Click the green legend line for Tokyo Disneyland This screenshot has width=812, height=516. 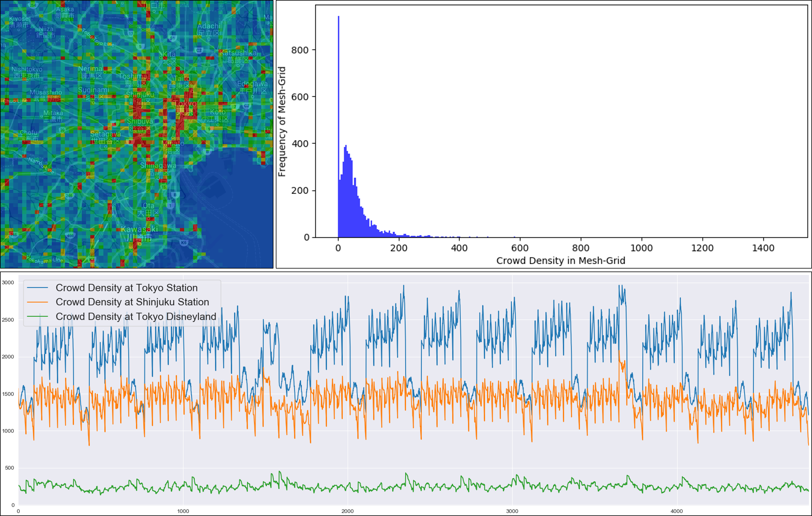37,316
